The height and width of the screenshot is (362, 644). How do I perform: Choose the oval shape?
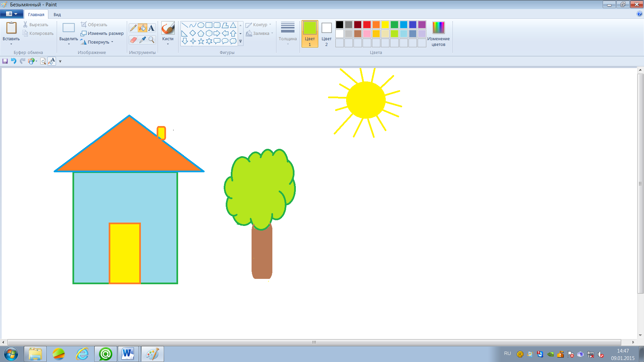[x=201, y=25]
